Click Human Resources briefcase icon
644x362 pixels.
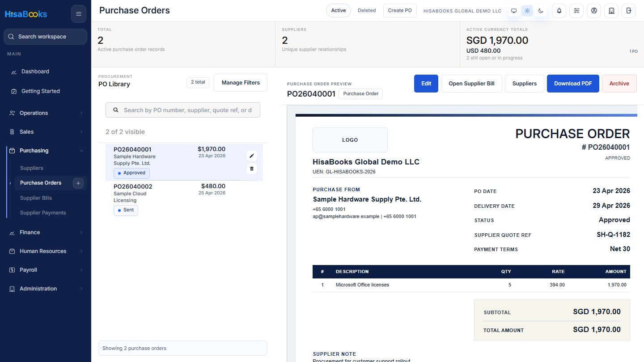12,251
